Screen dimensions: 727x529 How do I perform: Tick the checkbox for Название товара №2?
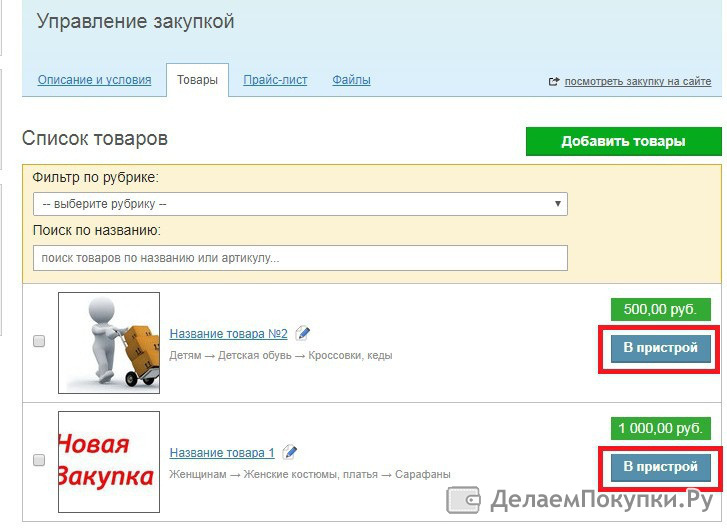(x=39, y=341)
